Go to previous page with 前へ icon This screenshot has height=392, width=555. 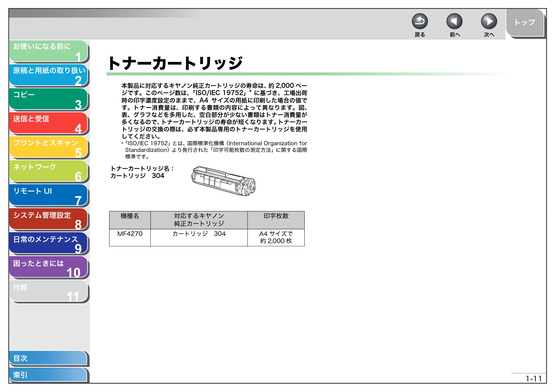(x=454, y=21)
